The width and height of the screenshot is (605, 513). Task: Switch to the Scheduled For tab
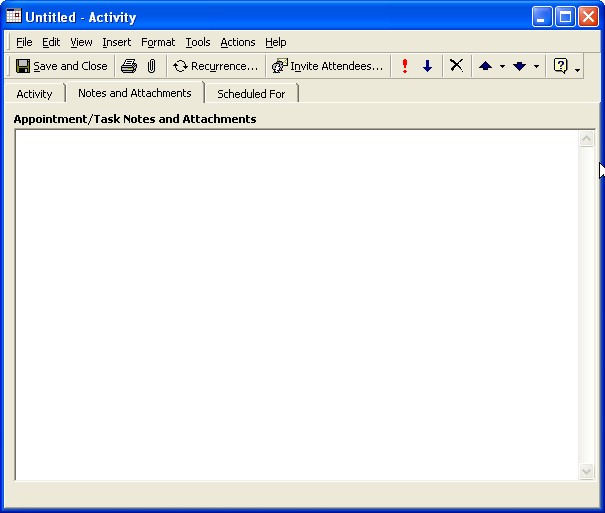coord(251,94)
